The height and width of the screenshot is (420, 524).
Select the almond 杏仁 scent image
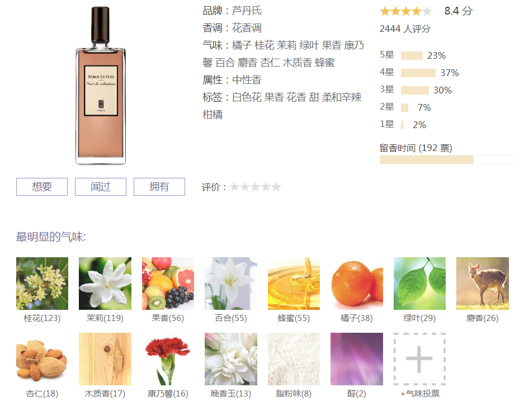42,359
